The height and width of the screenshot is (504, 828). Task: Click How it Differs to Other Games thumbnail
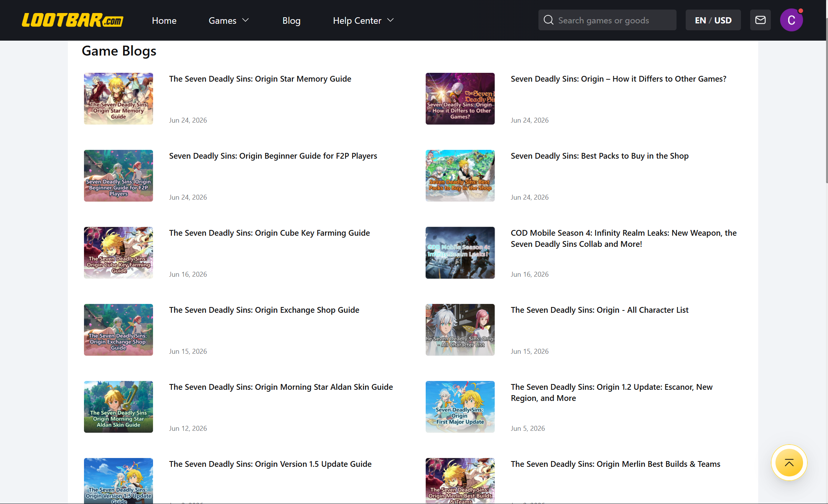460,99
